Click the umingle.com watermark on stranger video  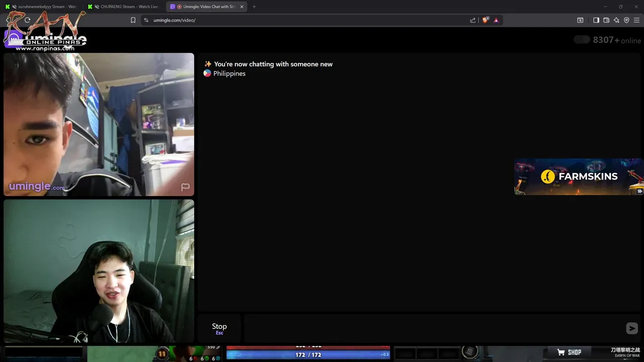click(x=37, y=186)
